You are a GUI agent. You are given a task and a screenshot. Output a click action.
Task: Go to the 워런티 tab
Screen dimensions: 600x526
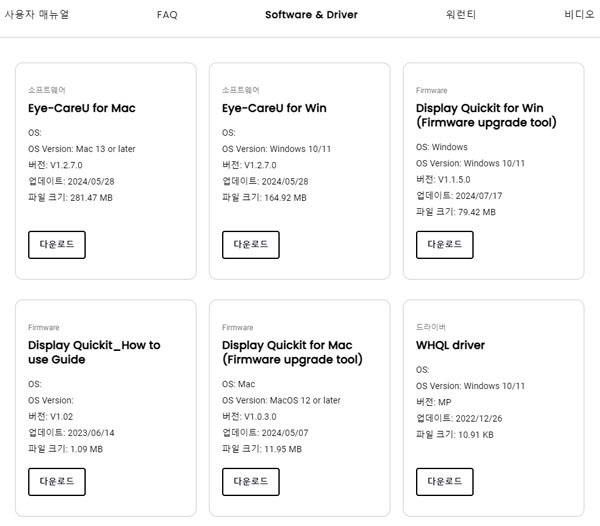pyautogui.click(x=461, y=15)
